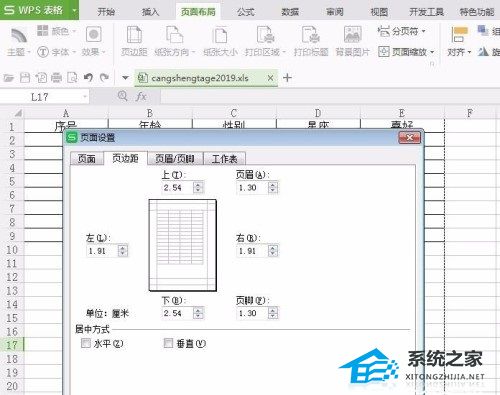Switch to the 页眉/页脚 tab in dialog

(x=175, y=159)
